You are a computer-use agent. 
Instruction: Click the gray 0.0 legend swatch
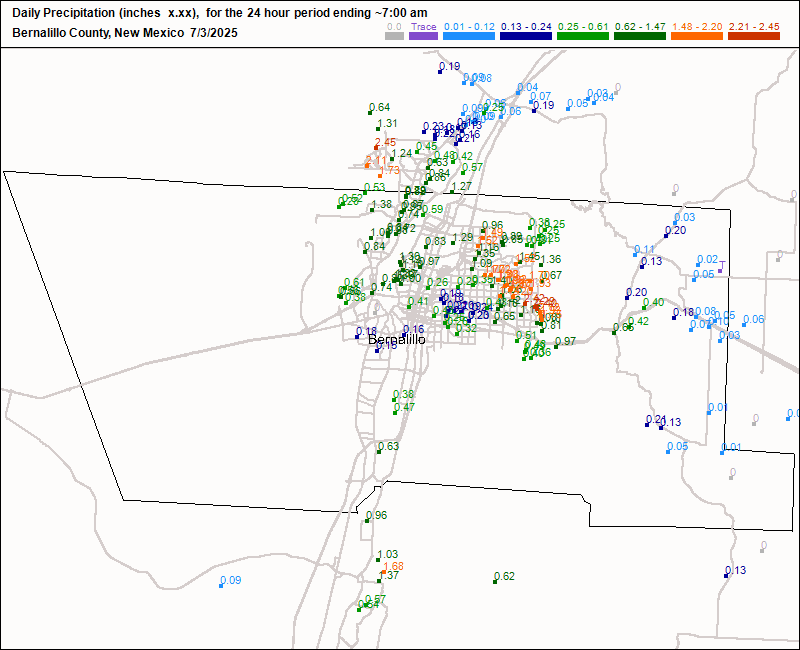[x=394, y=36]
